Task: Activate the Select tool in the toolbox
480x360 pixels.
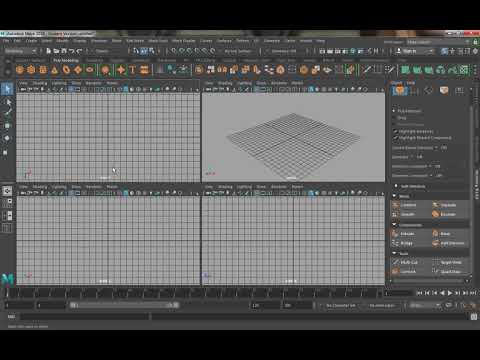Action: pyautogui.click(x=7, y=89)
